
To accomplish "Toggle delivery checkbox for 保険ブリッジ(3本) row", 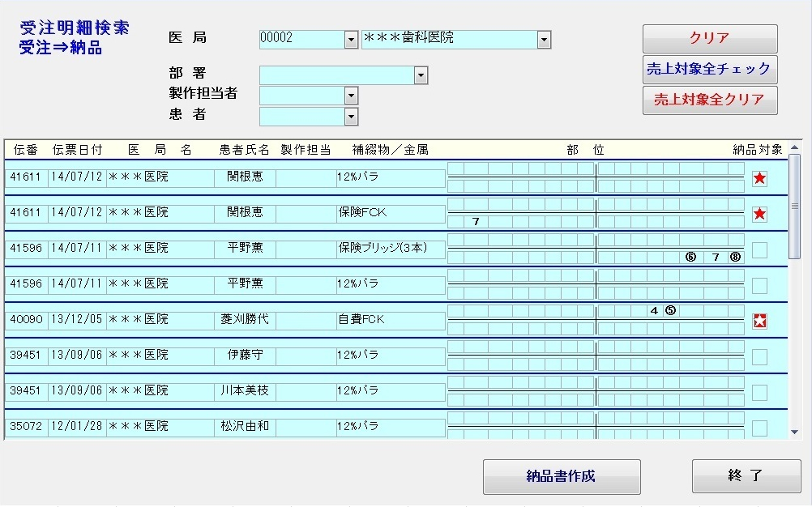I will tap(759, 249).
